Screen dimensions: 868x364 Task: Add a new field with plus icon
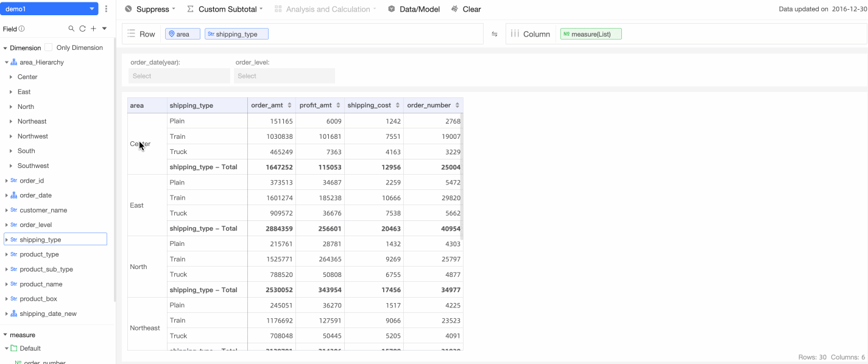coord(93,29)
